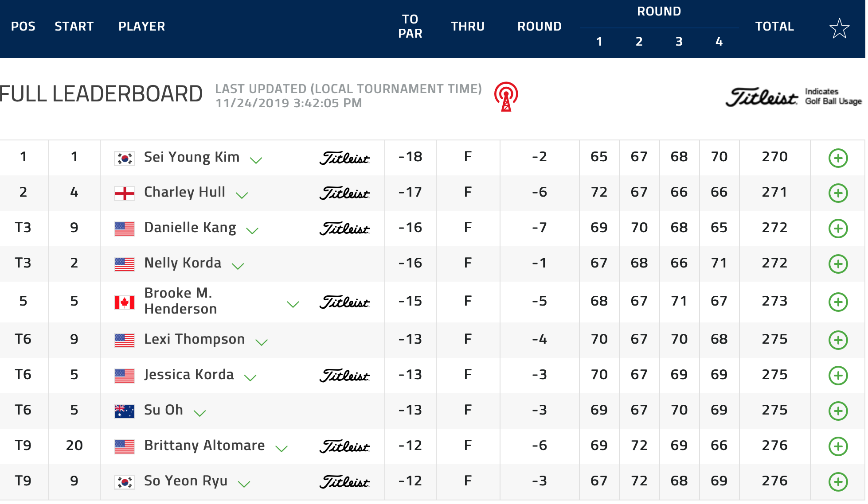Click the plus icon for Su Oh
Image resolution: width=868 pixels, height=504 pixels.
[x=838, y=411]
